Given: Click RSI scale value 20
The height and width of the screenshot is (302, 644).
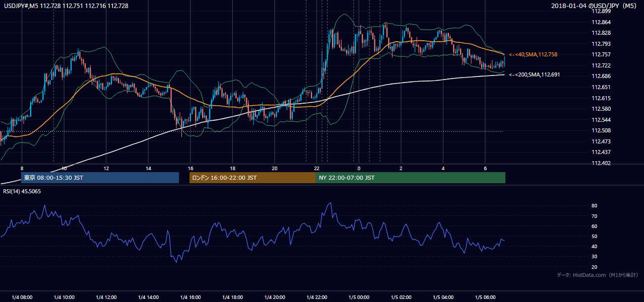Looking at the screenshot, I should 595,267.
